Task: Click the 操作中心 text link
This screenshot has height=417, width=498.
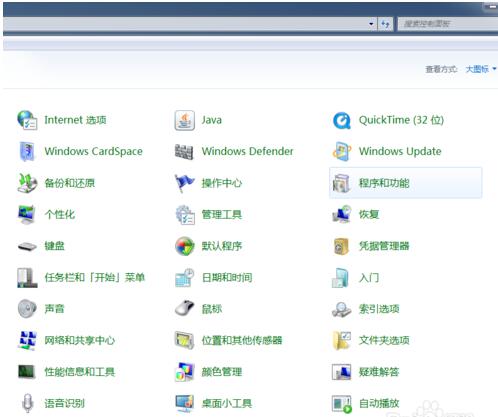Action: tap(222, 183)
